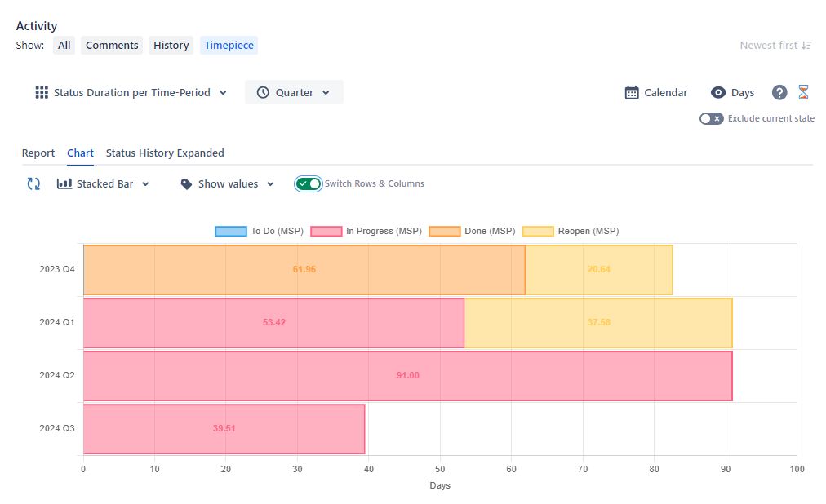Click the grid icon before Status Duration
Image resolution: width=826 pixels, height=504 pixels.
(x=41, y=92)
